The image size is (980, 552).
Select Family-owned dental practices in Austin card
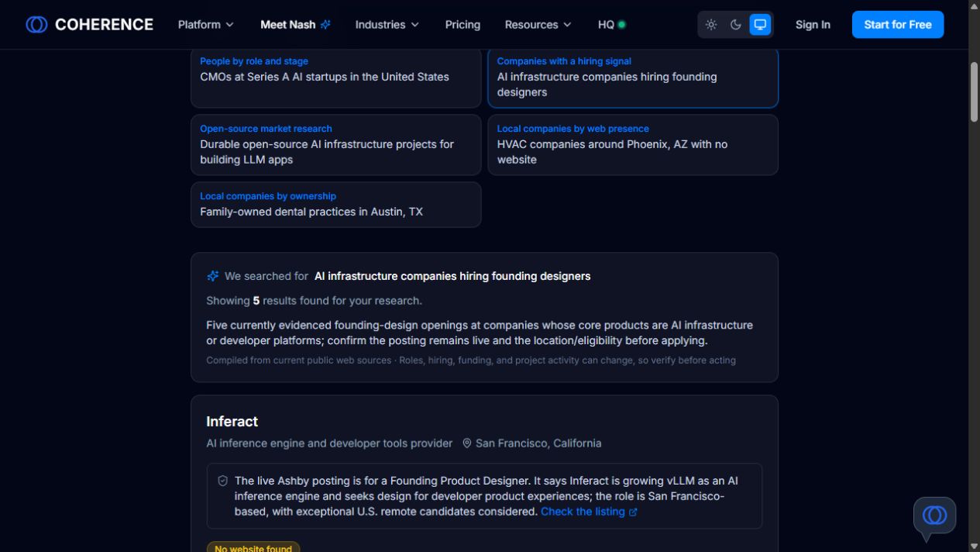tap(335, 205)
